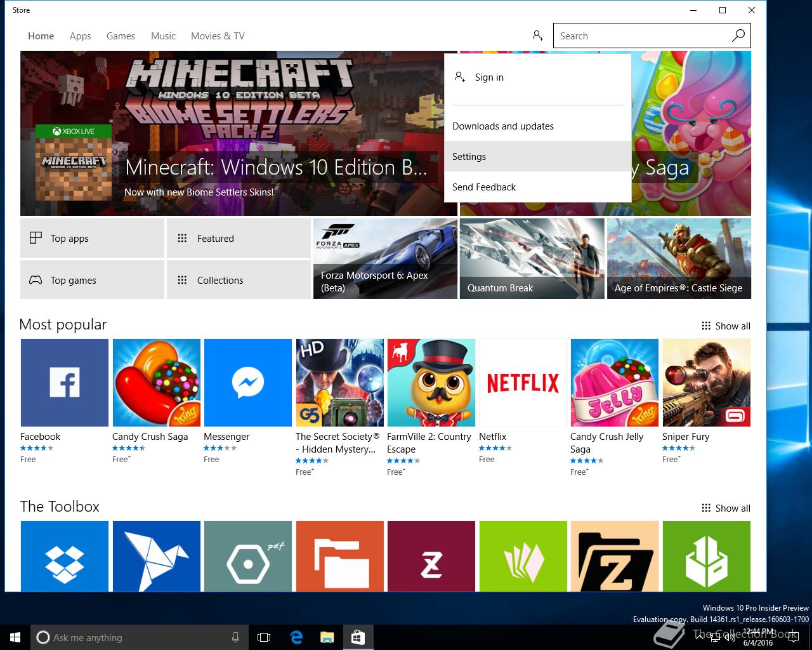Image resolution: width=812 pixels, height=650 pixels.
Task: Open the Featured button
Action: [x=239, y=238]
